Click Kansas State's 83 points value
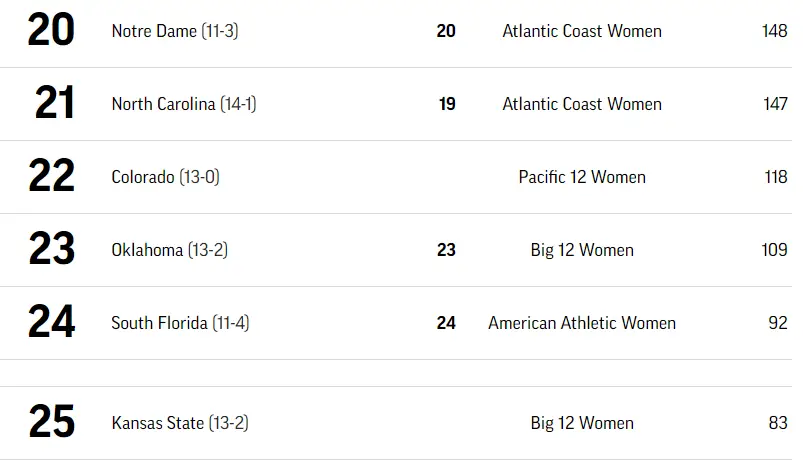803x469 pixels. [x=777, y=423]
